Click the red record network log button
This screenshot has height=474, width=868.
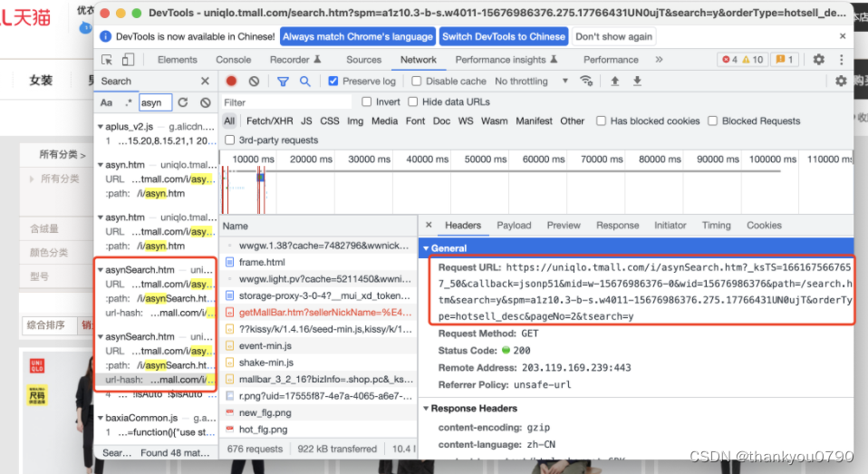(x=231, y=81)
